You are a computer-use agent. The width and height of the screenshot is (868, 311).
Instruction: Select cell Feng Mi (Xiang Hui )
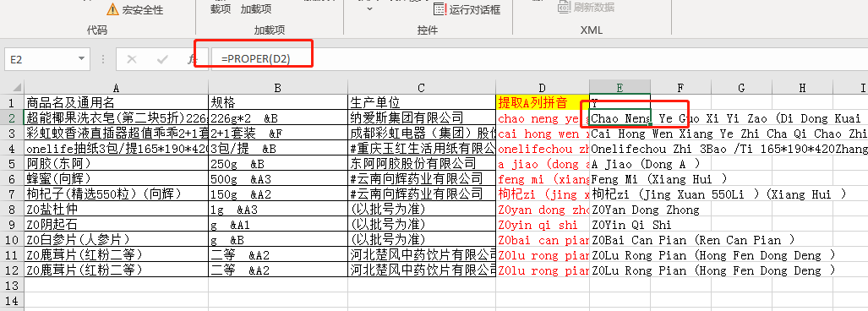tap(620, 179)
